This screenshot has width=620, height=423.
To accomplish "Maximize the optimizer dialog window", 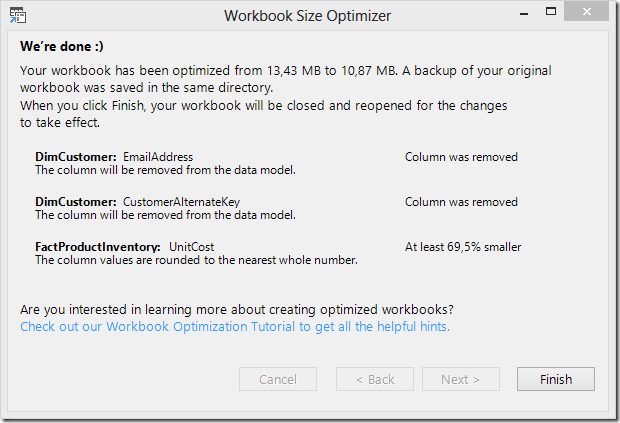I will [551, 11].
